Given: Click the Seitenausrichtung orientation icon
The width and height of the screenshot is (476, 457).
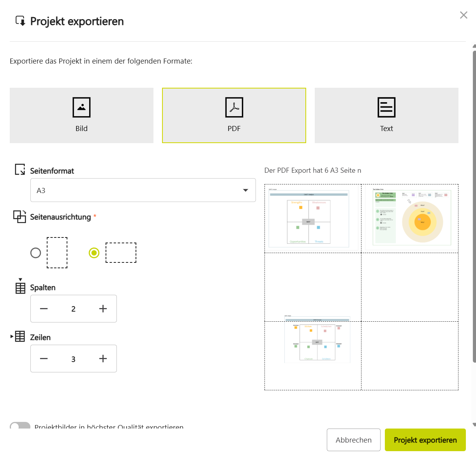Looking at the screenshot, I should 19,216.
